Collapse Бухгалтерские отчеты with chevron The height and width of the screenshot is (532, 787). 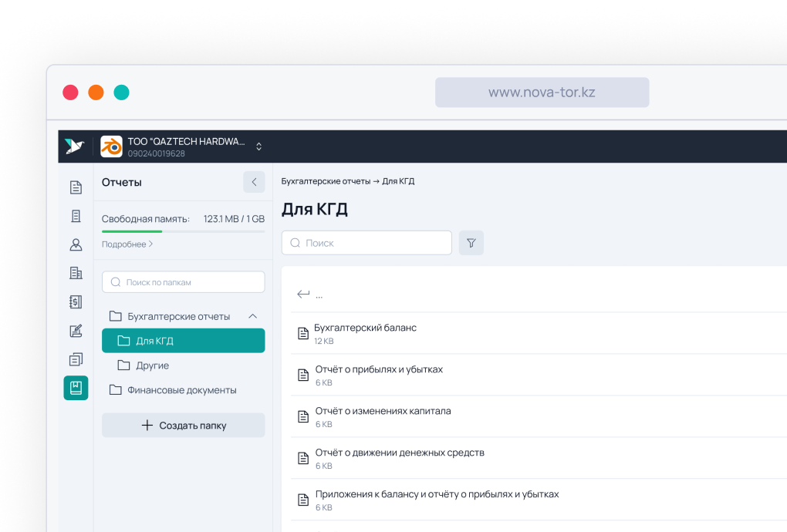tap(253, 316)
